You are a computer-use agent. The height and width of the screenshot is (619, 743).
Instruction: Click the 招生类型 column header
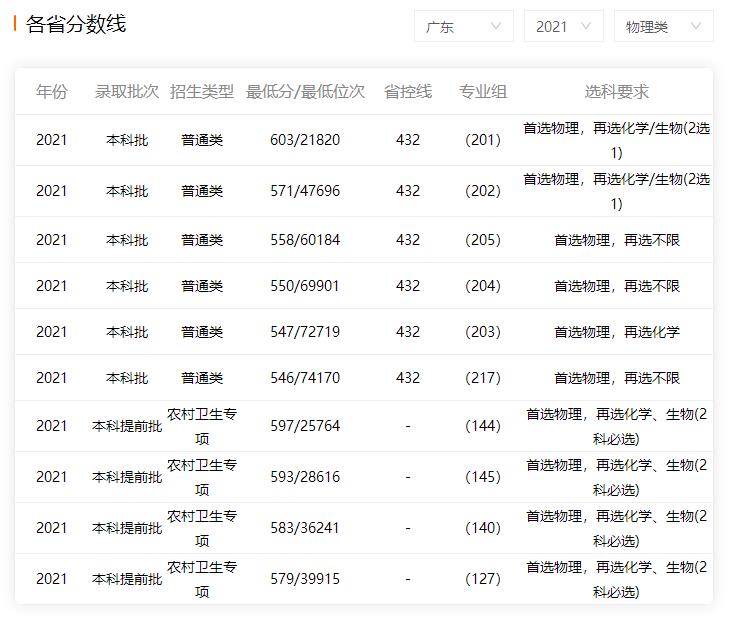point(202,92)
